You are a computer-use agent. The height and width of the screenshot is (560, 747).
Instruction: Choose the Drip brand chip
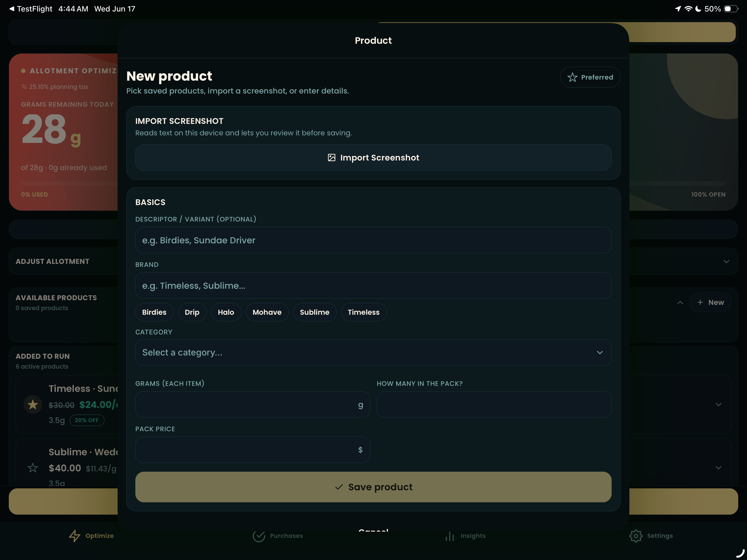(192, 312)
